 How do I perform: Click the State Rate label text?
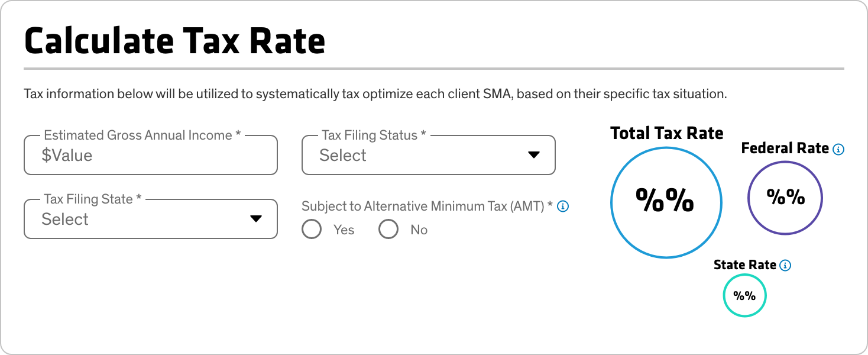point(744,265)
